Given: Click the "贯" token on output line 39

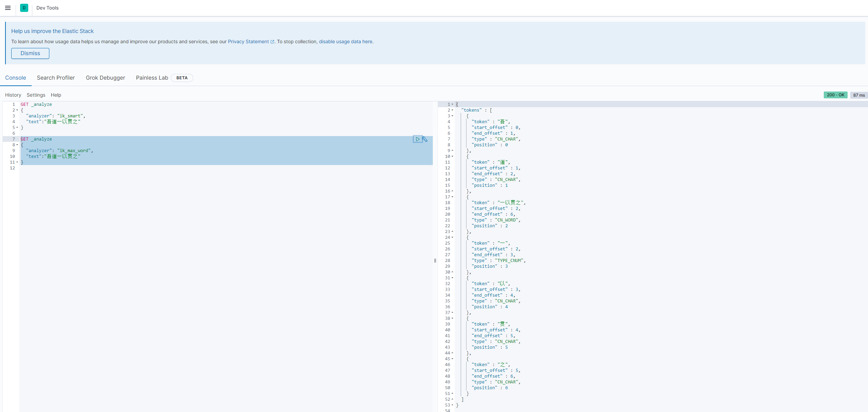Looking at the screenshot, I should pos(503,324).
